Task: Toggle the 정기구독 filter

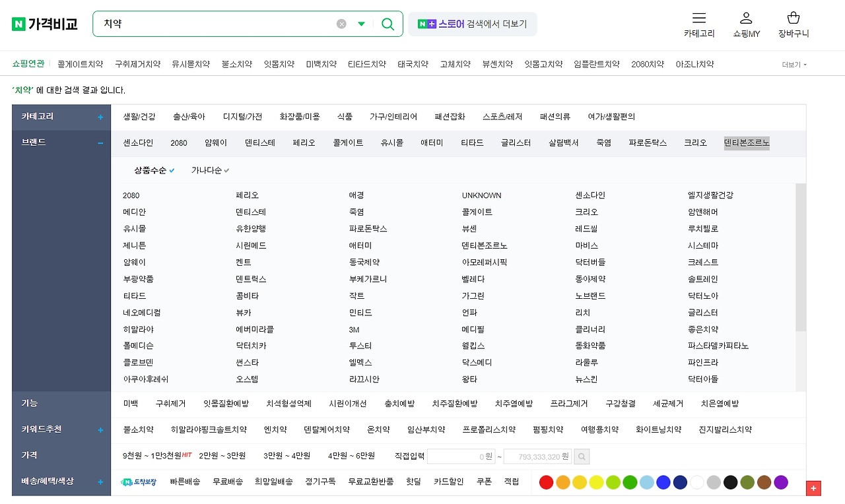Action: (x=320, y=482)
